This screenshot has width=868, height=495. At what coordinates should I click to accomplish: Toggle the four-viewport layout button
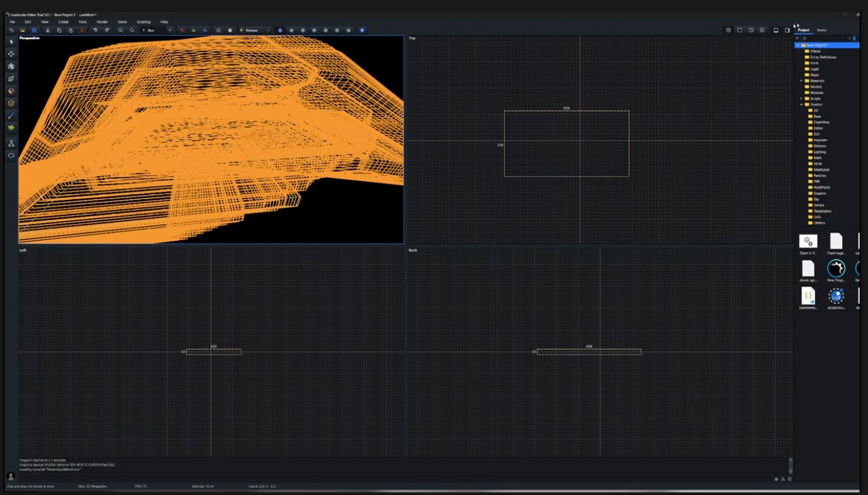pyautogui.click(x=728, y=30)
